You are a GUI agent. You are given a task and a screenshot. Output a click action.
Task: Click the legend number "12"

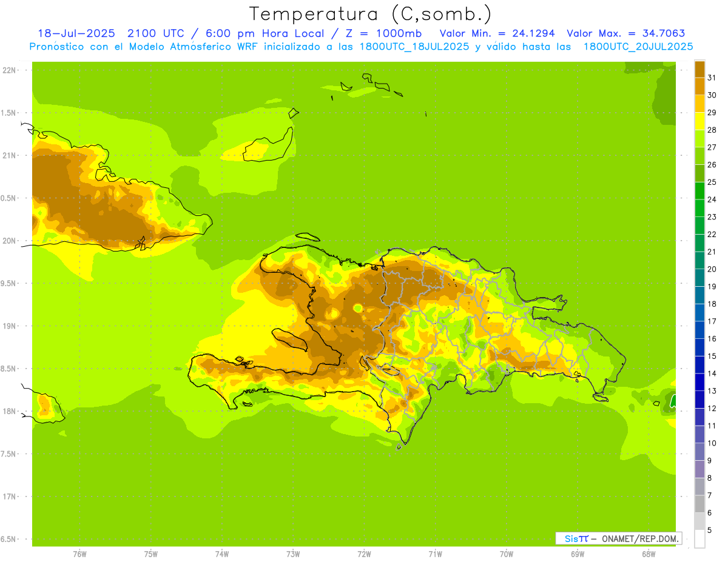pos(712,409)
